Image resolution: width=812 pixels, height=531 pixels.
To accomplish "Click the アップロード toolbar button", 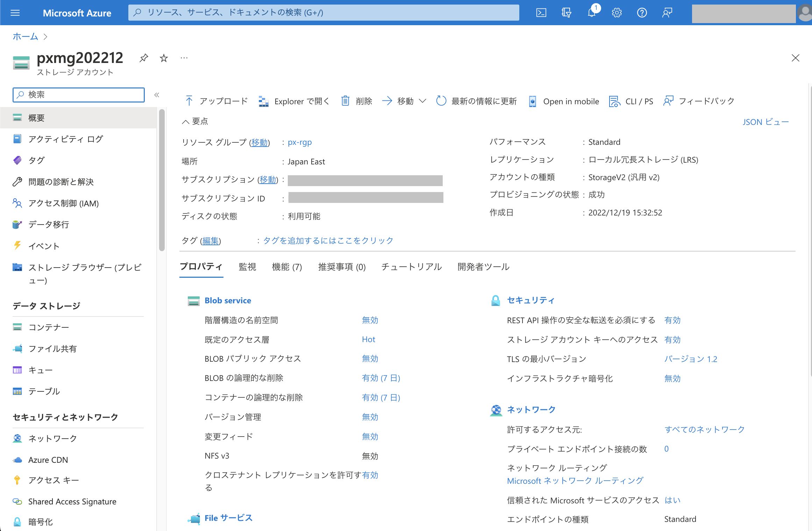I will coord(216,101).
